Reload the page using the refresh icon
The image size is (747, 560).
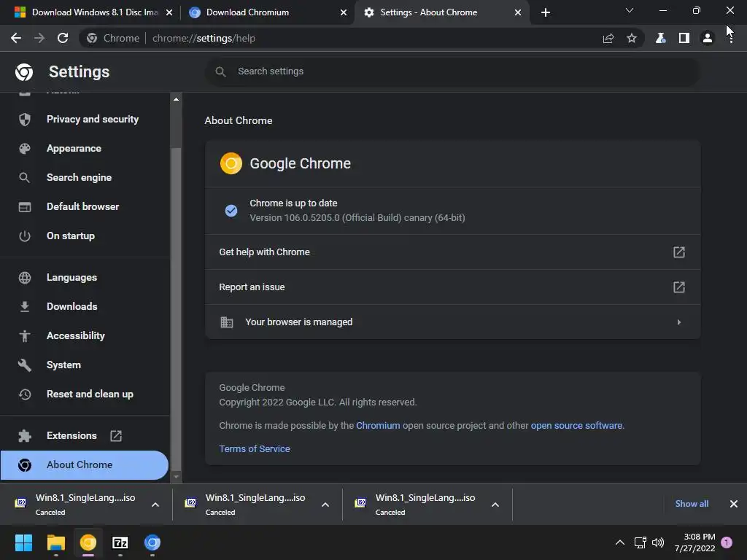tap(63, 38)
